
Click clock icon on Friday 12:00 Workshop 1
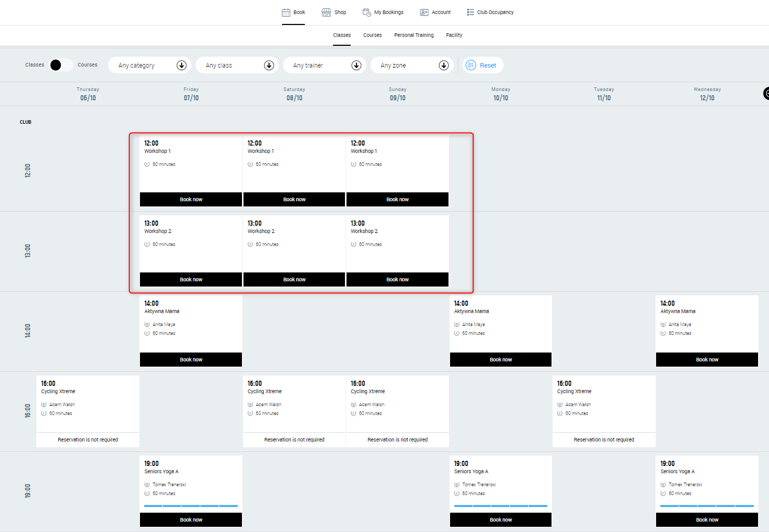pyautogui.click(x=147, y=164)
